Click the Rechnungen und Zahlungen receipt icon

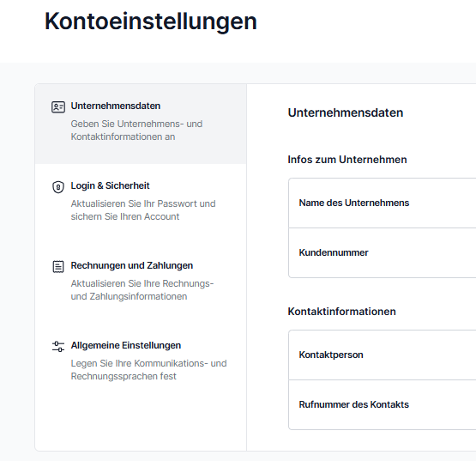[58, 266]
